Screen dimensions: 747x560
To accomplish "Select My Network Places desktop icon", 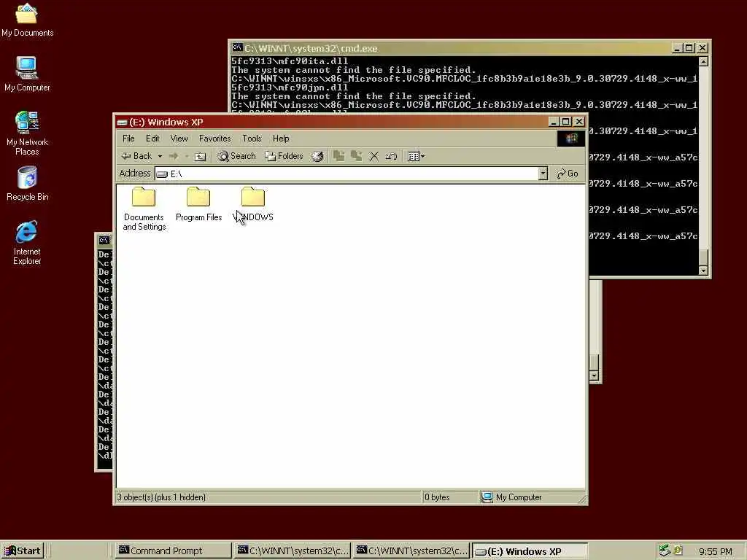I will tap(27, 133).
